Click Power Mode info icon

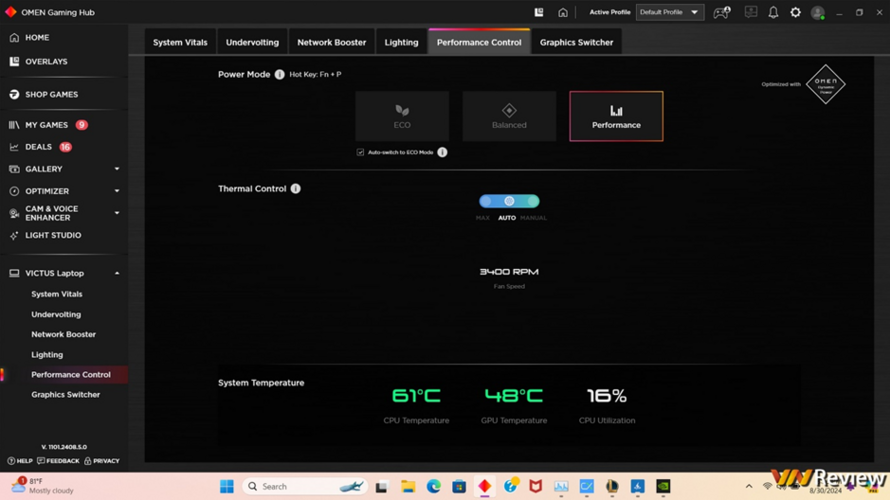279,74
